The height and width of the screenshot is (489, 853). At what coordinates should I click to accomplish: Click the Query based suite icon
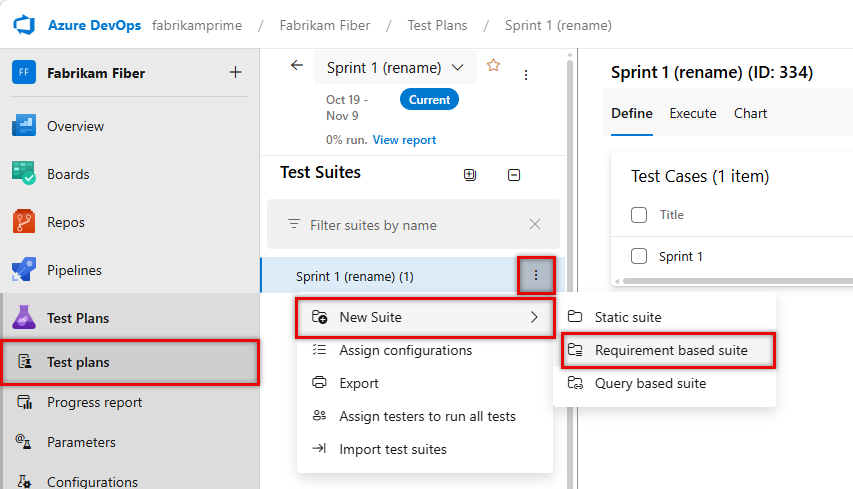[x=575, y=383]
